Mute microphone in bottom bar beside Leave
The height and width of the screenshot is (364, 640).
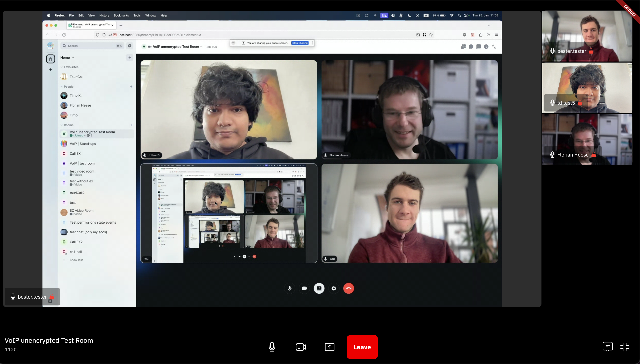(x=272, y=347)
